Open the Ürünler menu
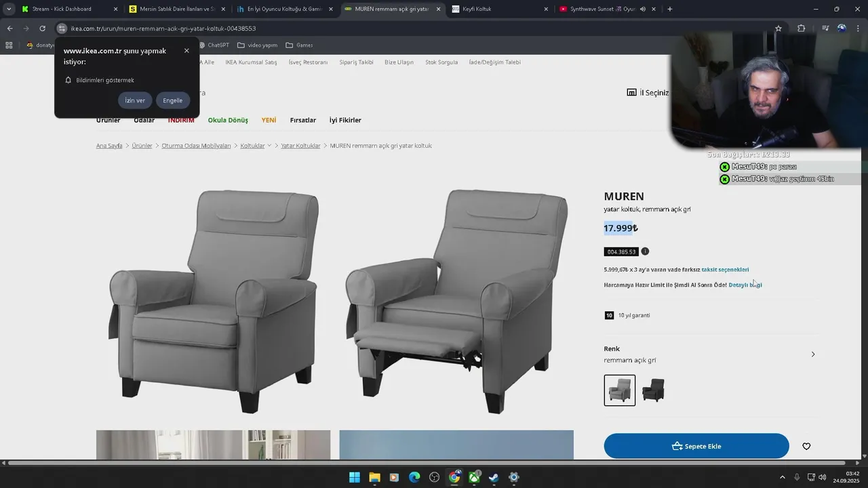The image size is (868, 488). (108, 121)
